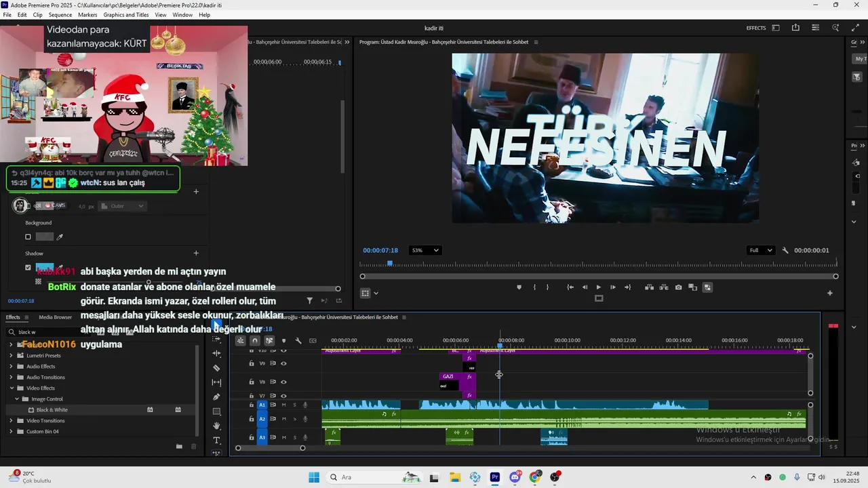Toggle the Background checkbox

click(x=28, y=237)
